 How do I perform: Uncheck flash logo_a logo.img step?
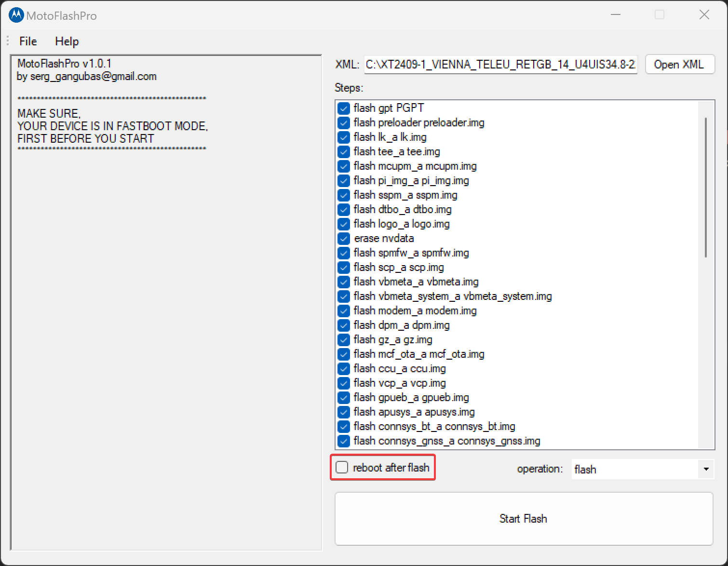click(x=344, y=224)
